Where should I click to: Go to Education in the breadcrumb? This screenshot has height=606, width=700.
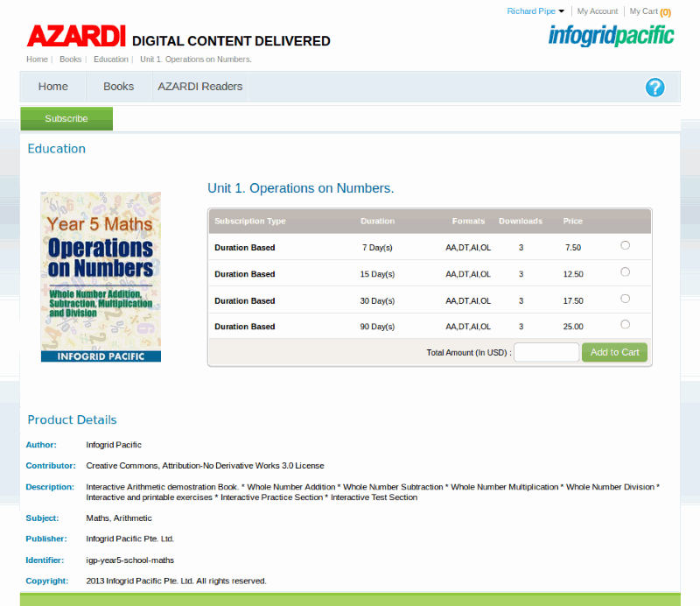tap(111, 60)
